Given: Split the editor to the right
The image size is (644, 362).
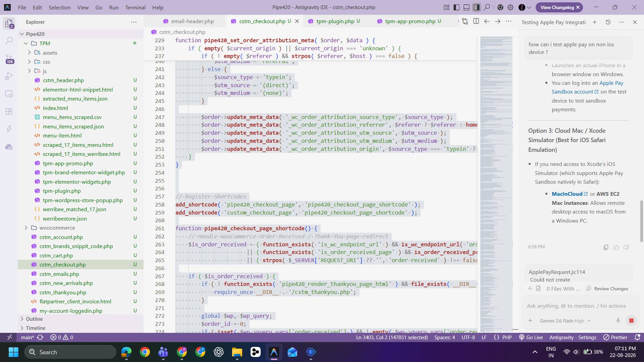Looking at the screenshot, I should pos(476,21).
